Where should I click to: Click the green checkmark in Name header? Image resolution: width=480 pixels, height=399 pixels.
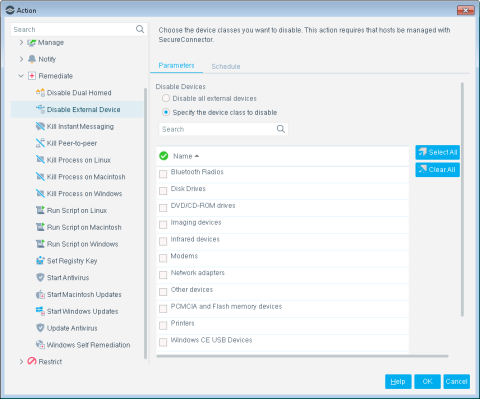[164, 156]
